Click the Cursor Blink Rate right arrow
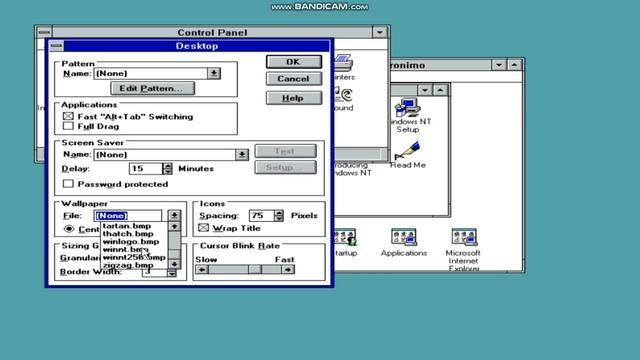Screen dimensions: 640x360 pyautogui.click(x=288, y=269)
